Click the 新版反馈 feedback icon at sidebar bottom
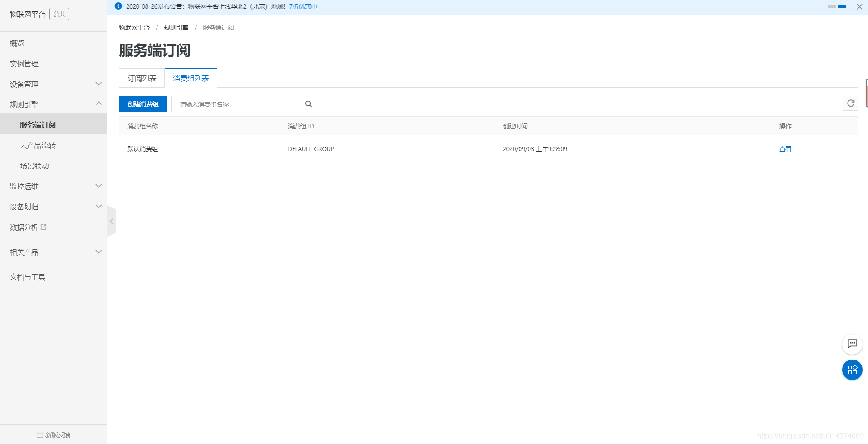Viewport: 868px width, 444px height. coord(40,435)
